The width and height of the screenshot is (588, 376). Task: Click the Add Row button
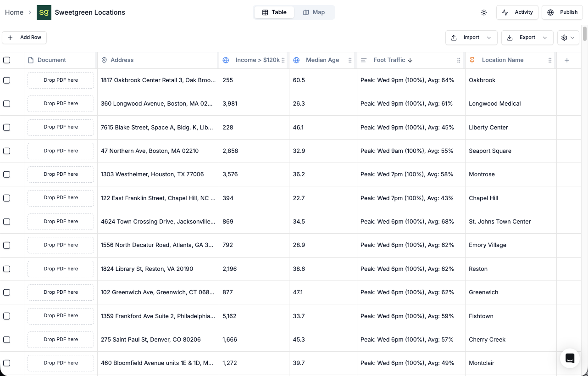point(24,37)
